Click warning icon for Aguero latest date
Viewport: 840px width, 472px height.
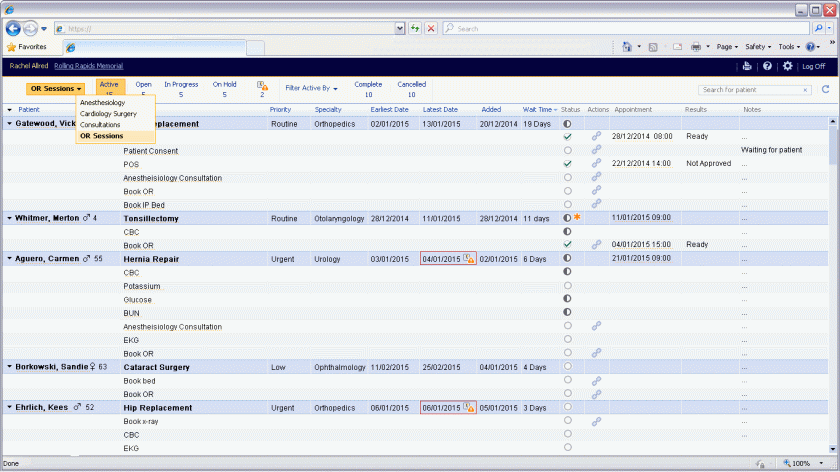tap(469, 259)
